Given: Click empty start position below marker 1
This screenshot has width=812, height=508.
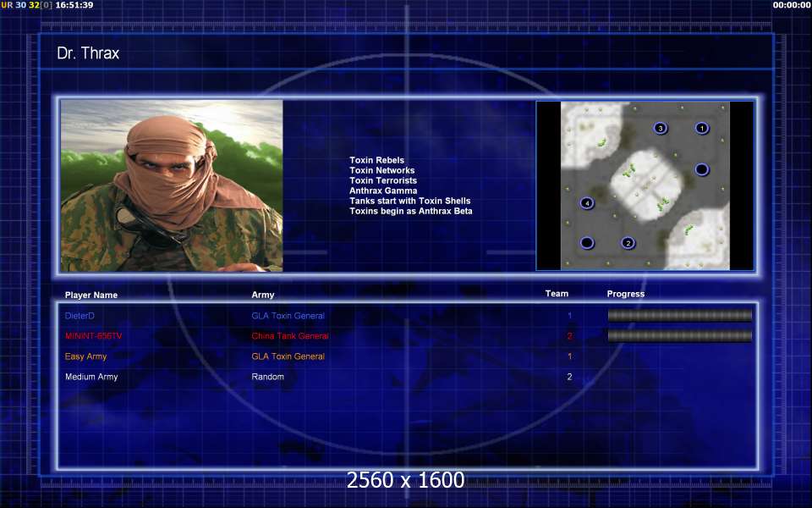Looking at the screenshot, I should coord(702,169).
